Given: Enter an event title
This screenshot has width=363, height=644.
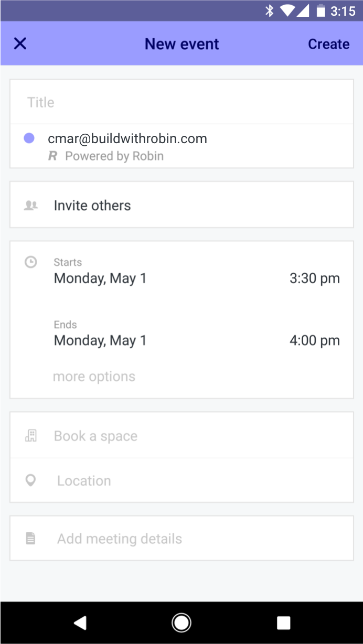Looking at the screenshot, I should (x=181, y=102).
